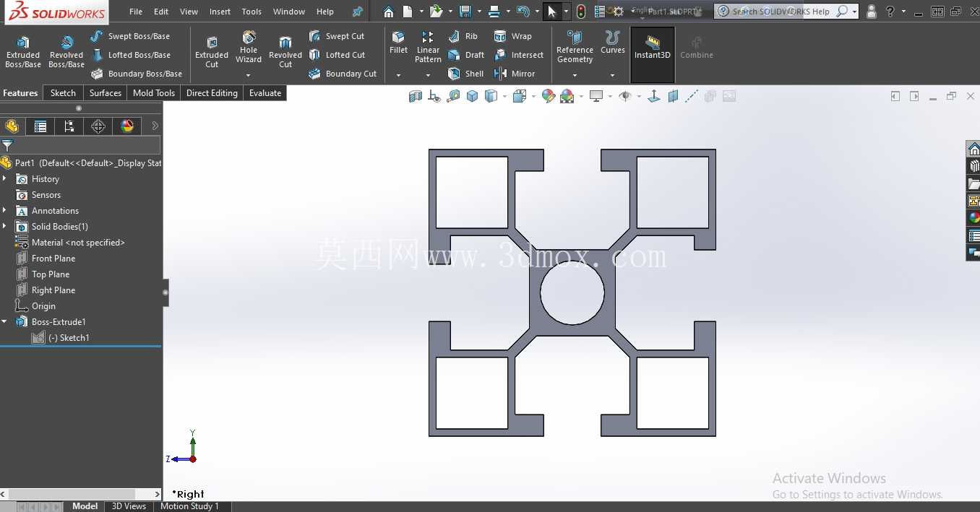Open the ConfigurationManager tab icon
Screen dimensions: 980x512
(69, 126)
